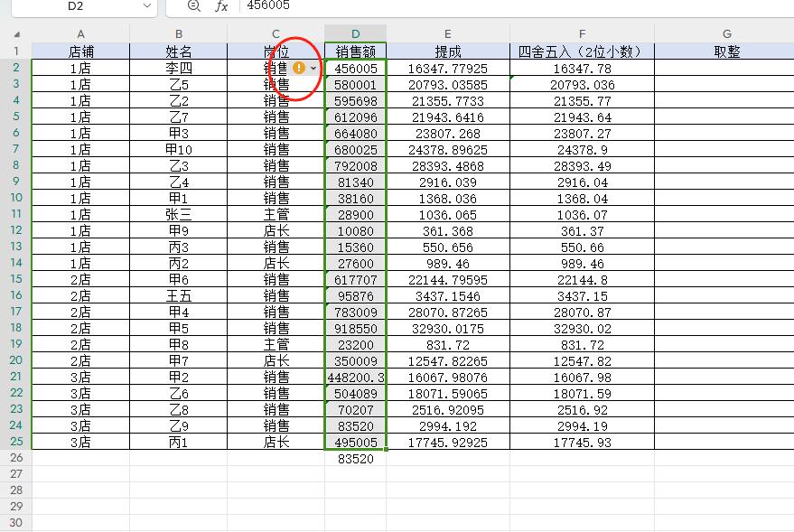This screenshot has height=532, width=794.
Task: Click commission cell 32930.0175
Action: (x=448, y=328)
